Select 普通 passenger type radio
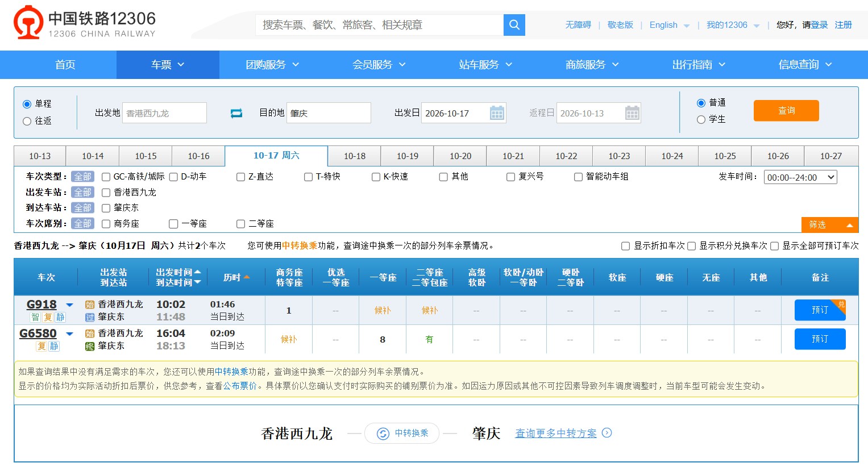 (x=701, y=103)
